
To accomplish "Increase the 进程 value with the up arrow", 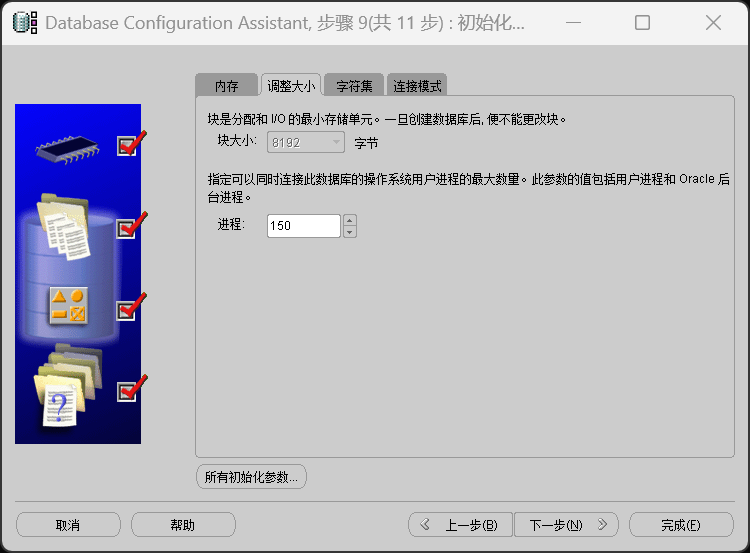I will (x=350, y=221).
